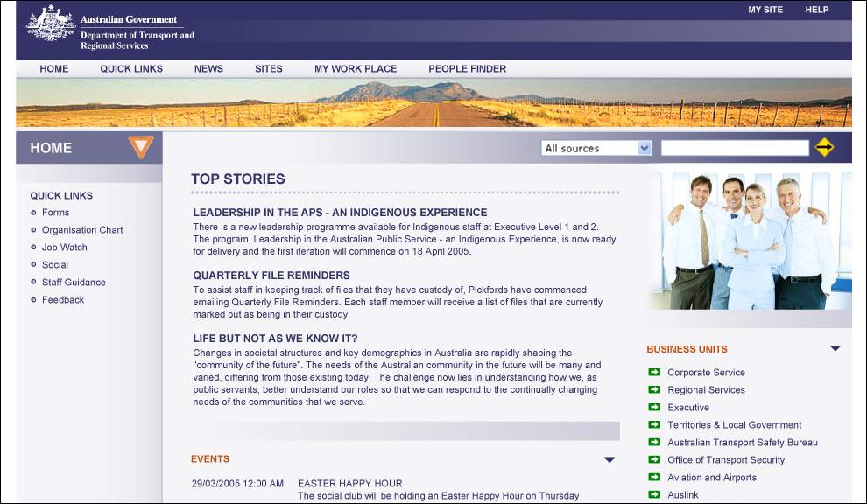Click green arrow icon beside Regional Services
Screen dimensions: 867x504
[654, 389]
